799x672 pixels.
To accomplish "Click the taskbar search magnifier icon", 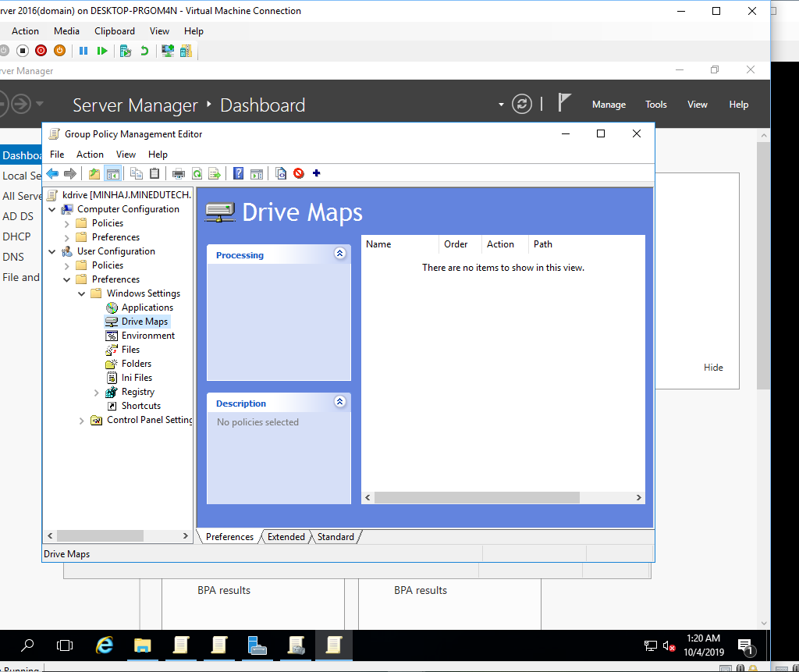I will click(x=27, y=645).
